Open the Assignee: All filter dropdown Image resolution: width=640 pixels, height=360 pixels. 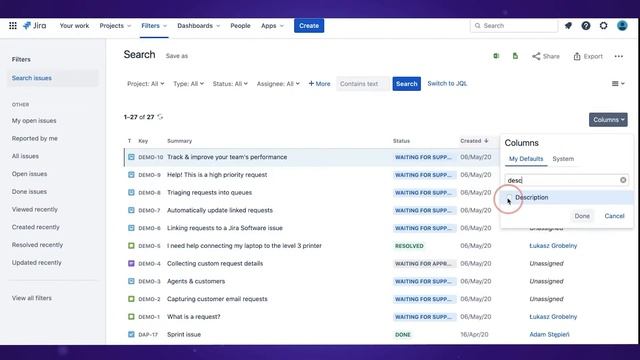[x=278, y=84]
